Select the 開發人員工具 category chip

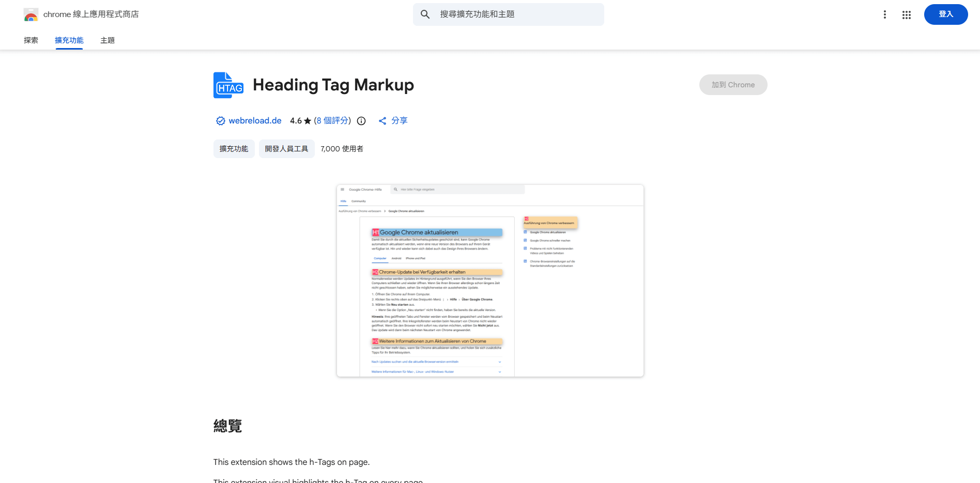(286, 148)
